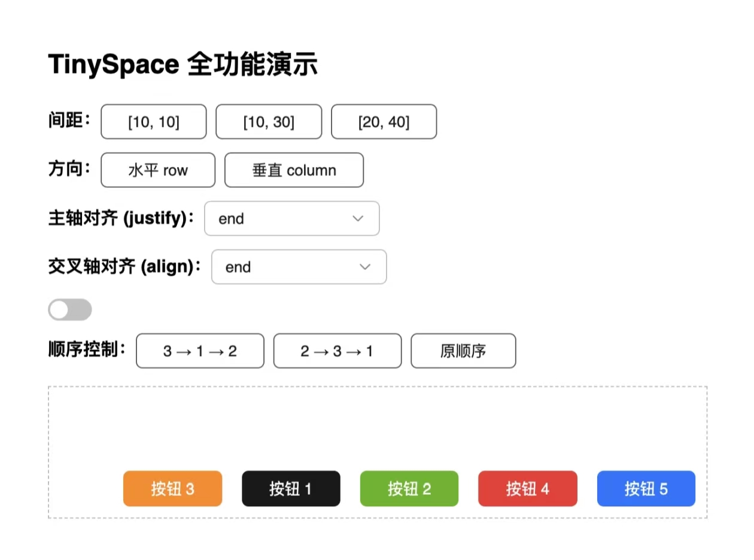Screen dimensions: 754x560
Task: Click the TinySpace 全功能演示 heading
Action: [x=184, y=64]
